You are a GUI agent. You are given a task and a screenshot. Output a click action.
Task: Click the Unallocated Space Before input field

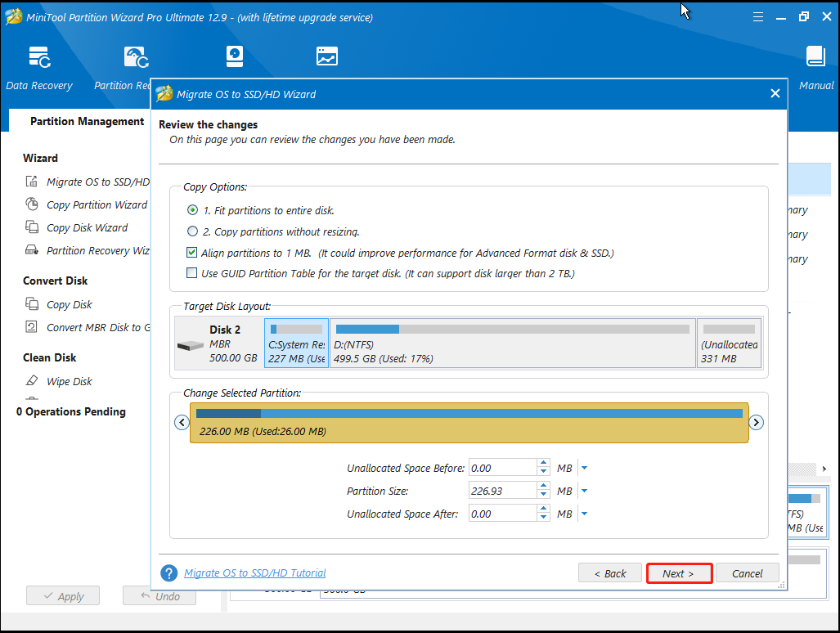pos(502,468)
